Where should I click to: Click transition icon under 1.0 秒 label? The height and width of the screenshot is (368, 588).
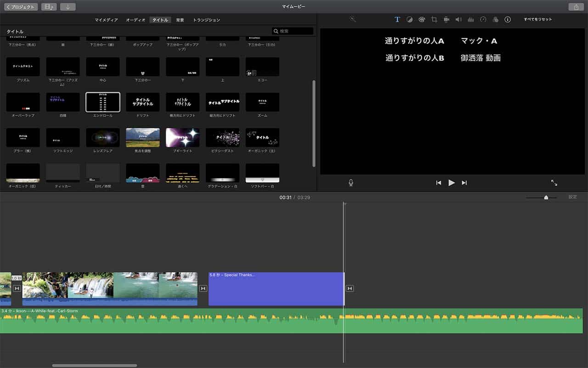17,288
